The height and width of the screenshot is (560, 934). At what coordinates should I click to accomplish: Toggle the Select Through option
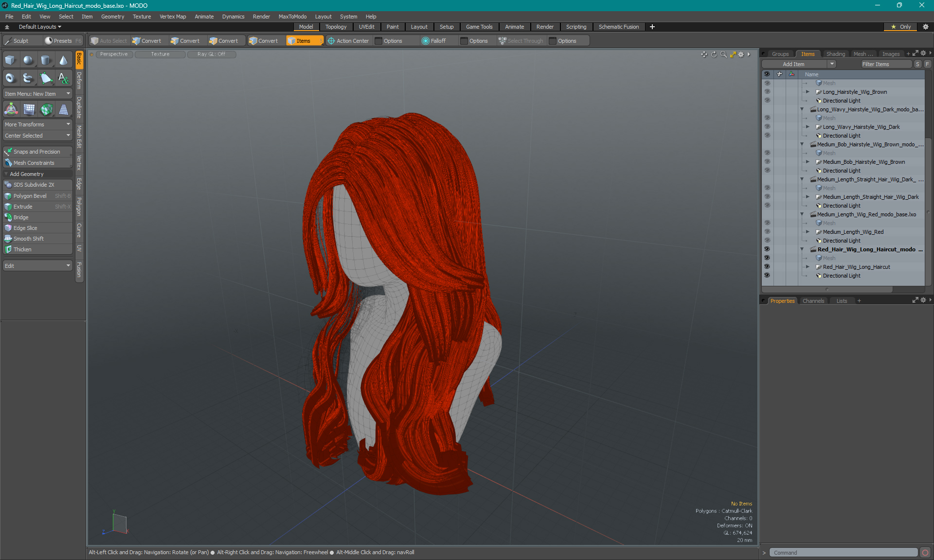coord(521,41)
